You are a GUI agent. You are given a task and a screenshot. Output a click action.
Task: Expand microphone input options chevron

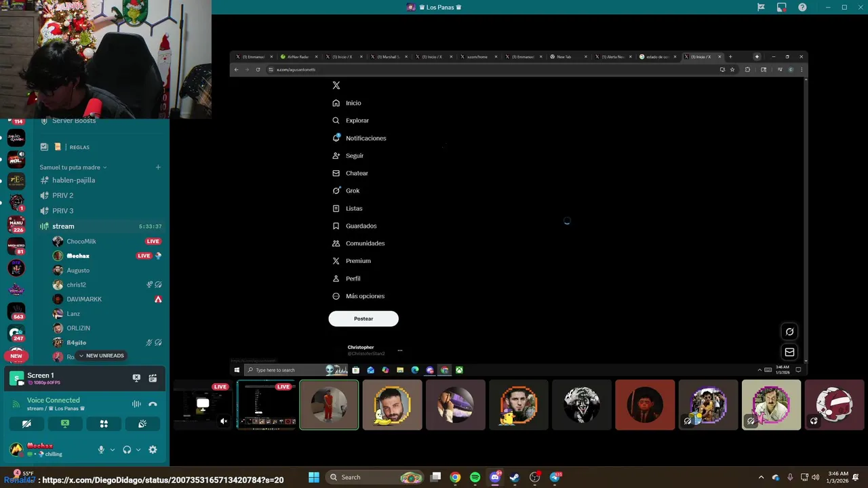tap(113, 449)
